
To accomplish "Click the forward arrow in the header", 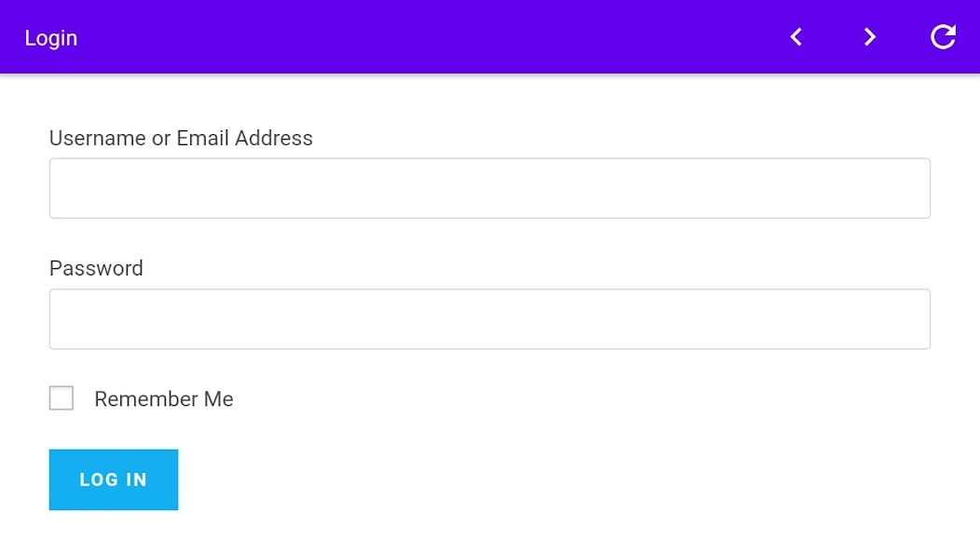I will click(869, 37).
